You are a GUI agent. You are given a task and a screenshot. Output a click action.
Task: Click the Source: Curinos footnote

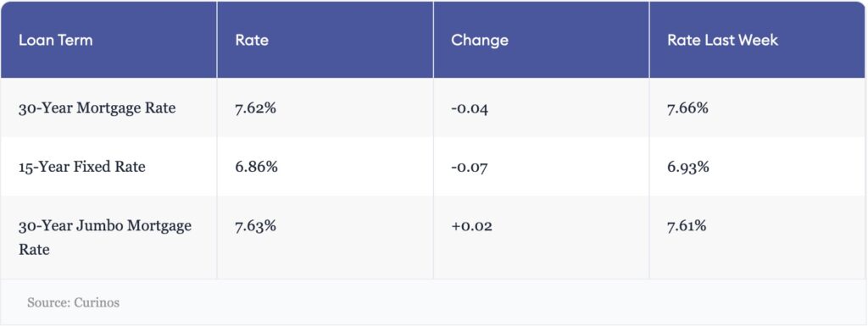[73, 303]
